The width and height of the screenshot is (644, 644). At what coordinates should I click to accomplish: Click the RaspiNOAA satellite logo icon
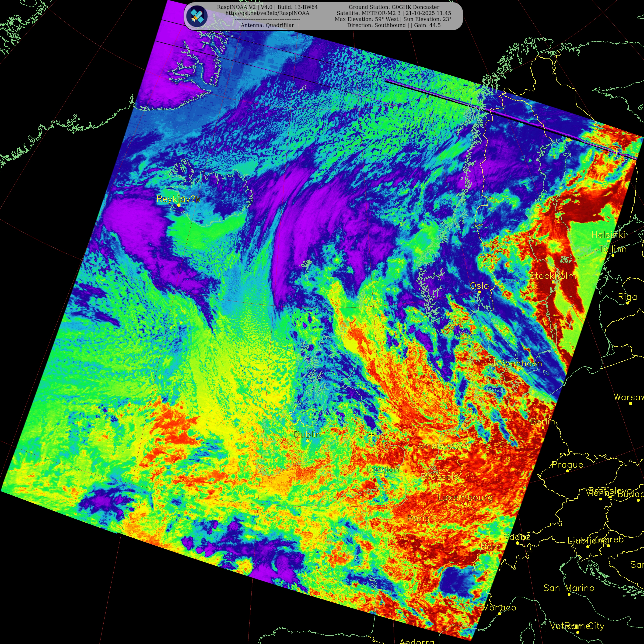pyautogui.click(x=197, y=16)
